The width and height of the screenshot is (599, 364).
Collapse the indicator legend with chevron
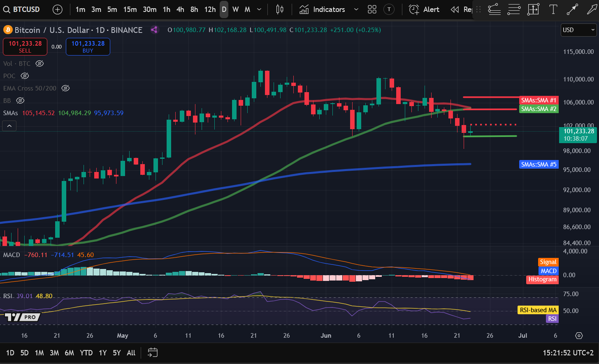click(x=9, y=126)
